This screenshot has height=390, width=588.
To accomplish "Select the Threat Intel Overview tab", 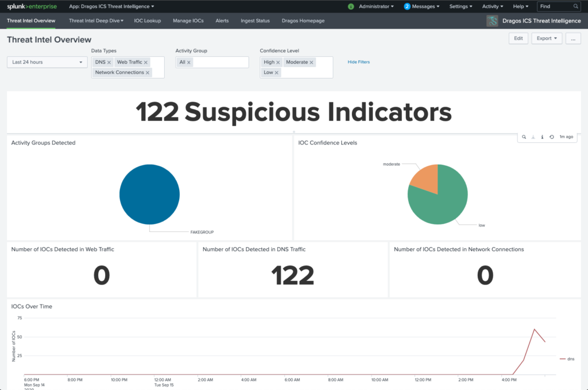I will [x=31, y=21].
